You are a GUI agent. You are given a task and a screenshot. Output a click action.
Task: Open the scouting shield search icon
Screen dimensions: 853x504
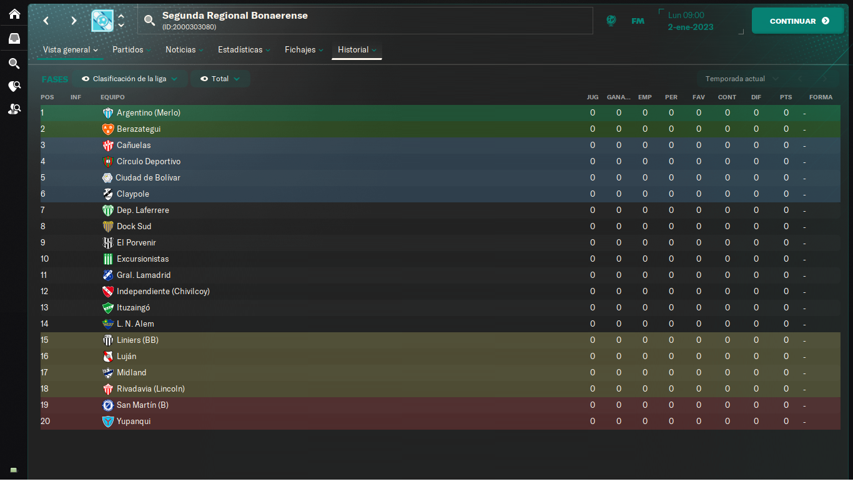14,86
